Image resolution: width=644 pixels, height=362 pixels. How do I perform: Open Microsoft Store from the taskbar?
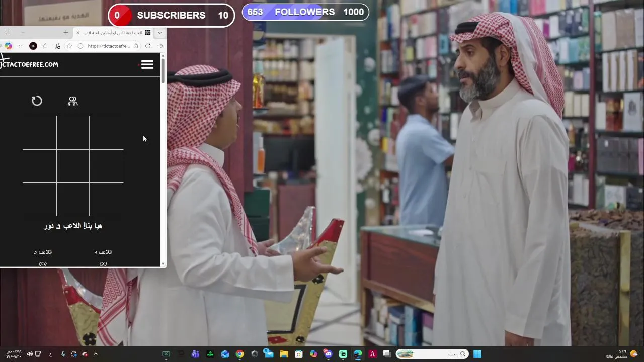click(298, 354)
